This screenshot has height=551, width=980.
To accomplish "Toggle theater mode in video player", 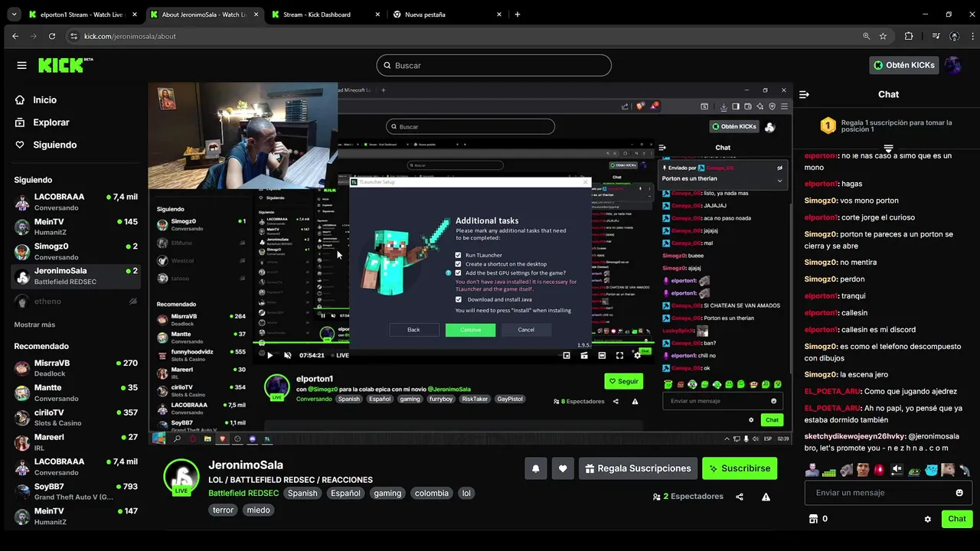I will pyautogui.click(x=602, y=355).
